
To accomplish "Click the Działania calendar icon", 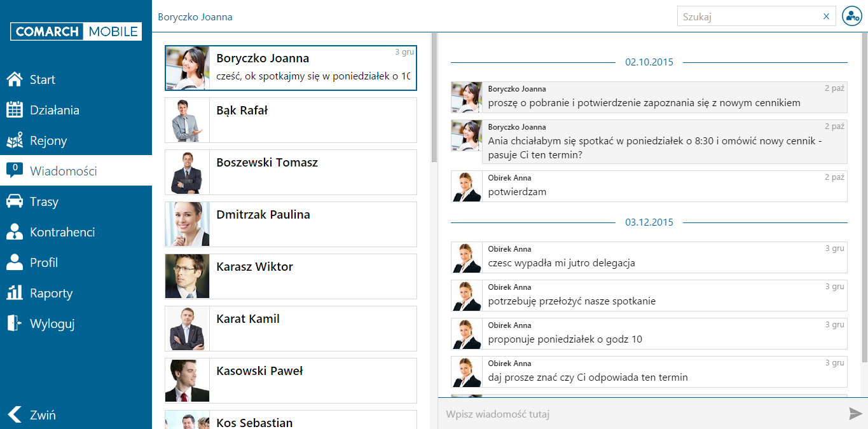I will 14,110.
